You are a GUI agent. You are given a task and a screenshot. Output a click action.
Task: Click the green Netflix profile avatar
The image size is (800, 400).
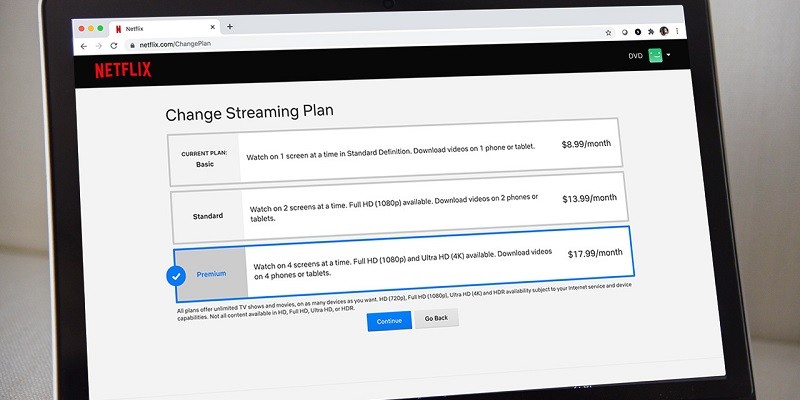coord(655,56)
